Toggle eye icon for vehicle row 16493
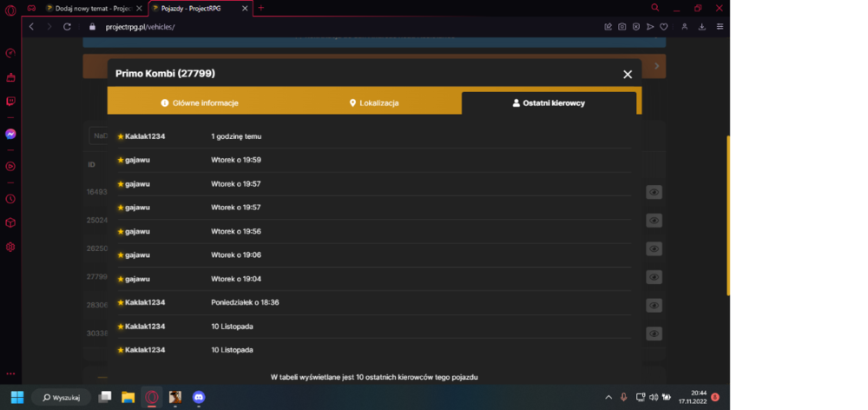The width and height of the screenshot is (868, 410). click(x=654, y=192)
